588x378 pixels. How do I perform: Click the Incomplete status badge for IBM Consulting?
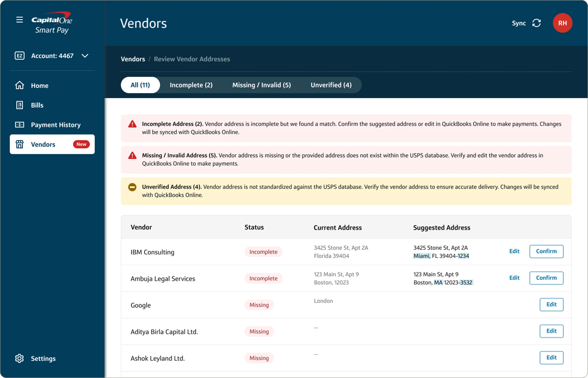click(x=263, y=252)
